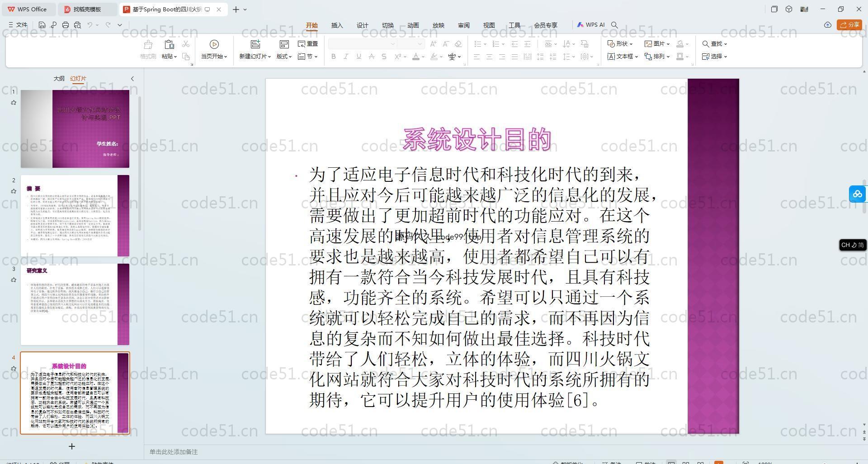Click the shape fill color swatch
Viewport: 868px width, 464px height.
679,44
